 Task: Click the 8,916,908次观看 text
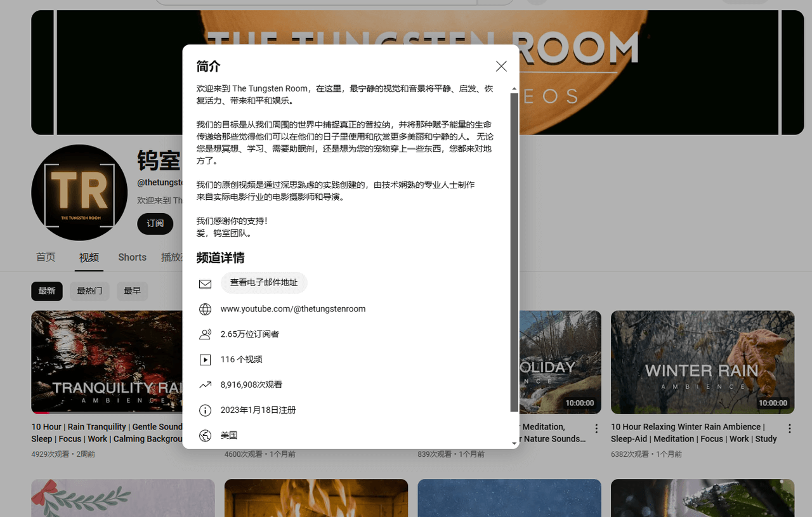[x=251, y=385]
